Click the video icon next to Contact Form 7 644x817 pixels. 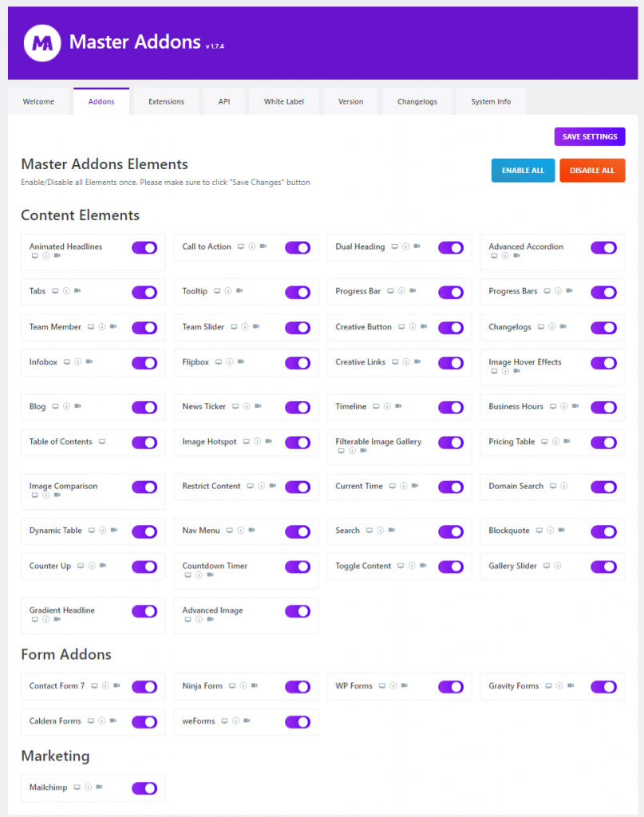117,686
